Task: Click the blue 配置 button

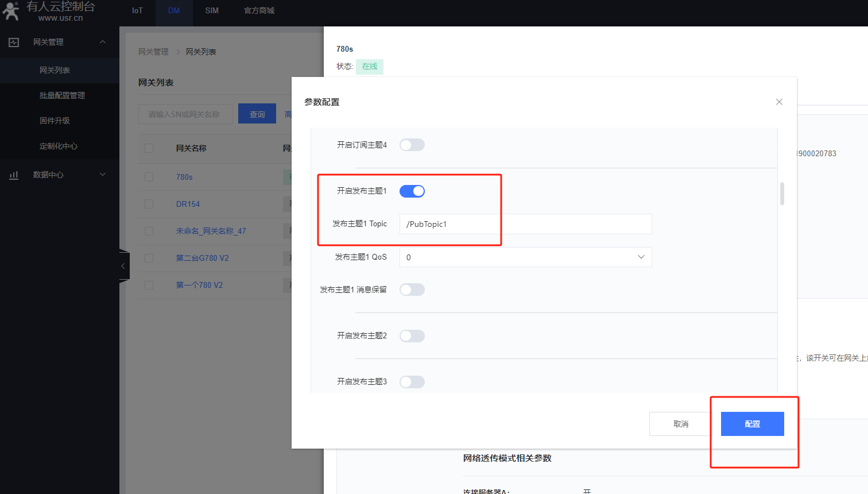Action: (752, 424)
